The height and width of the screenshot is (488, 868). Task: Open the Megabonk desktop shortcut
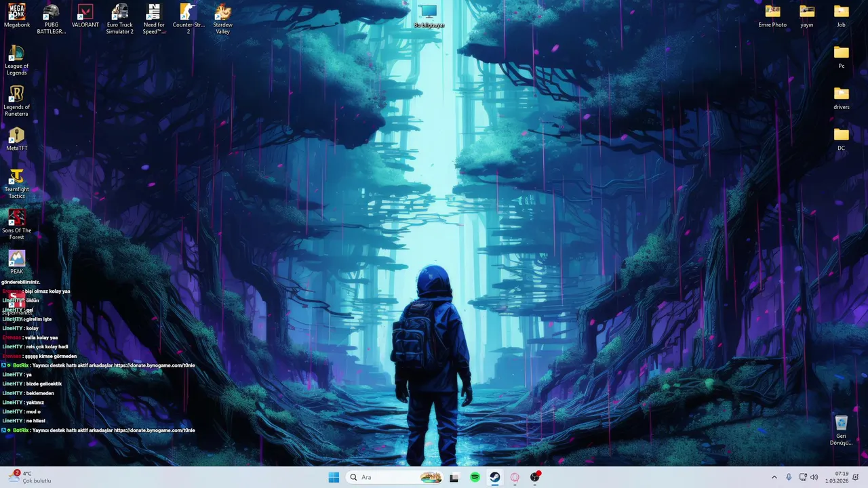coord(17,16)
